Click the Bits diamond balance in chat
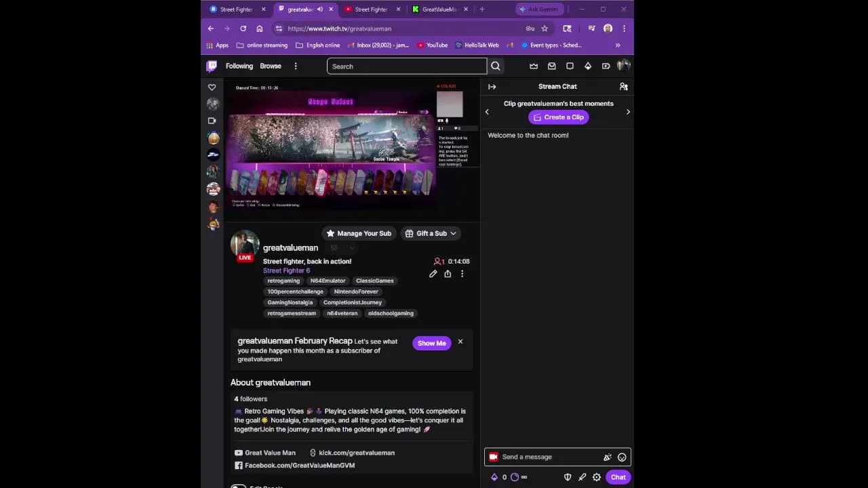Viewport: 868px width, 488px height. [498, 477]
